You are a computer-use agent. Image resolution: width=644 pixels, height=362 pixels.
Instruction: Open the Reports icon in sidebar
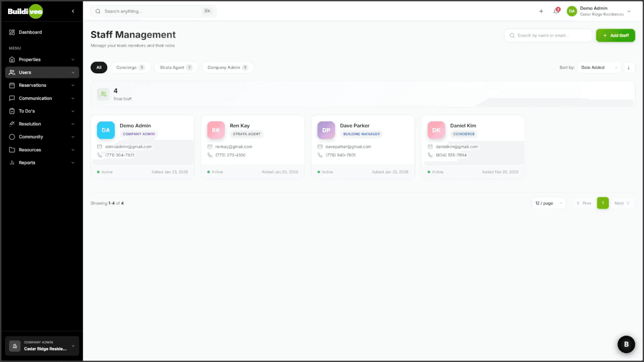tap(12, 162)
